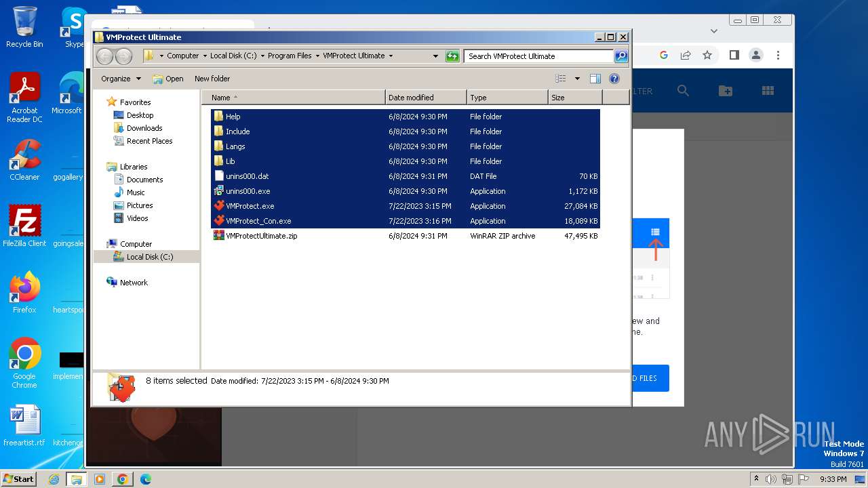Screen dimensions: 868x488
Task: Select the VMProtectUltimate.zip archive
Action: (x=406, y=236)
